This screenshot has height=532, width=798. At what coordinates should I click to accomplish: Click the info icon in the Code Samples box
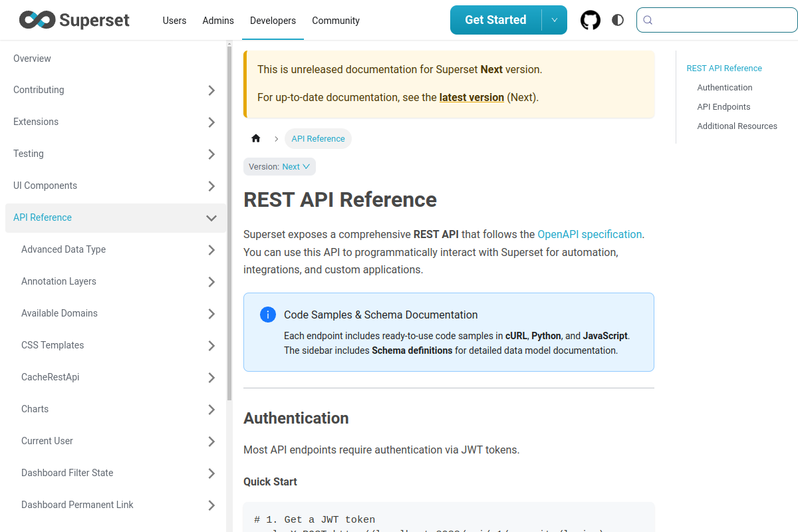tap(268, 315)
